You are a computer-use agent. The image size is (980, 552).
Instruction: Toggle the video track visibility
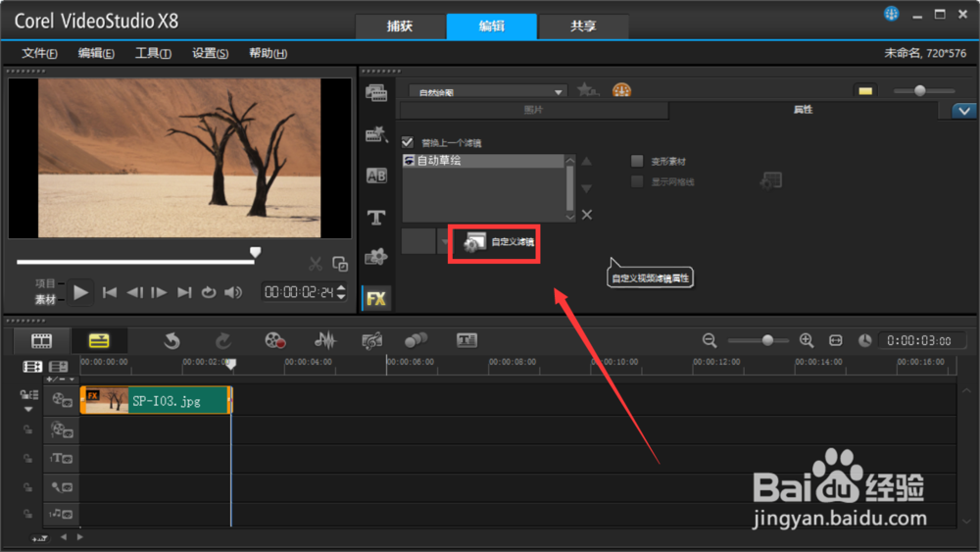point(61,400)
